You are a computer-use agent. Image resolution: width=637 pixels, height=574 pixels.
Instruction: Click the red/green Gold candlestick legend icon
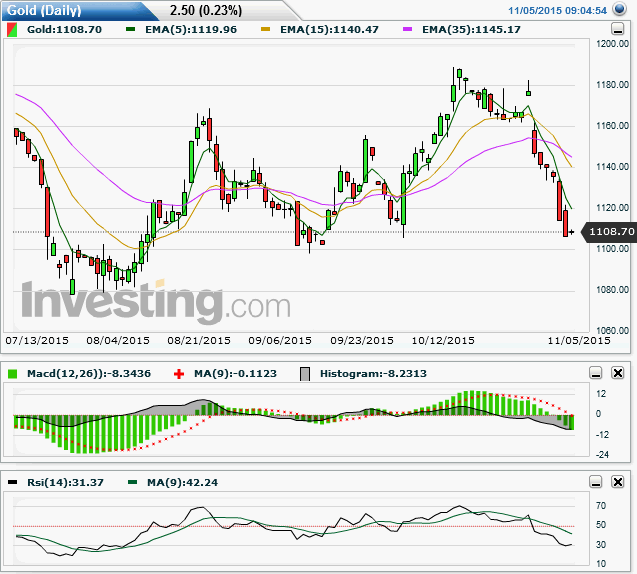click(x=12, y=30)
